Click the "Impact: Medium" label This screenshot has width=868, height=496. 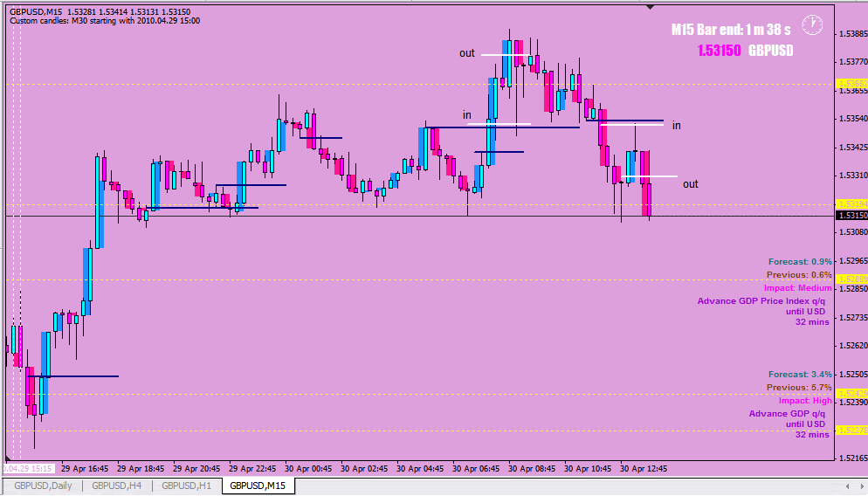797,288
